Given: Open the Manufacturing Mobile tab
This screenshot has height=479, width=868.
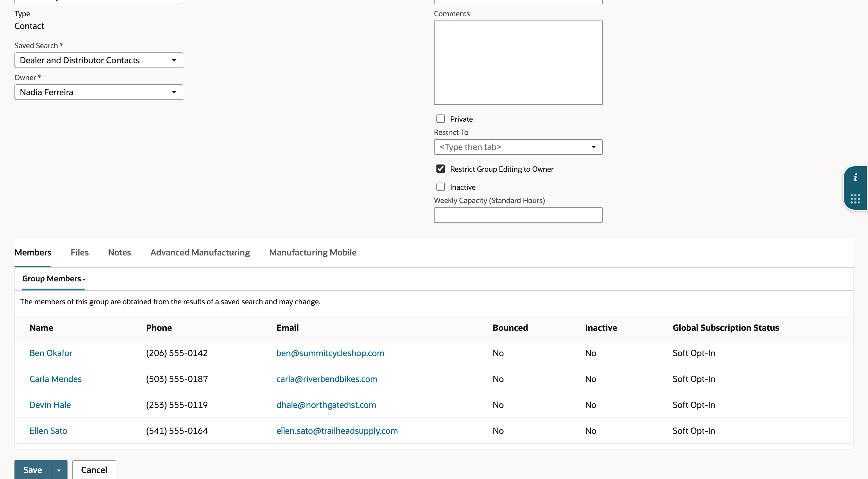Looking at the screenshot, I should [313, 253].
